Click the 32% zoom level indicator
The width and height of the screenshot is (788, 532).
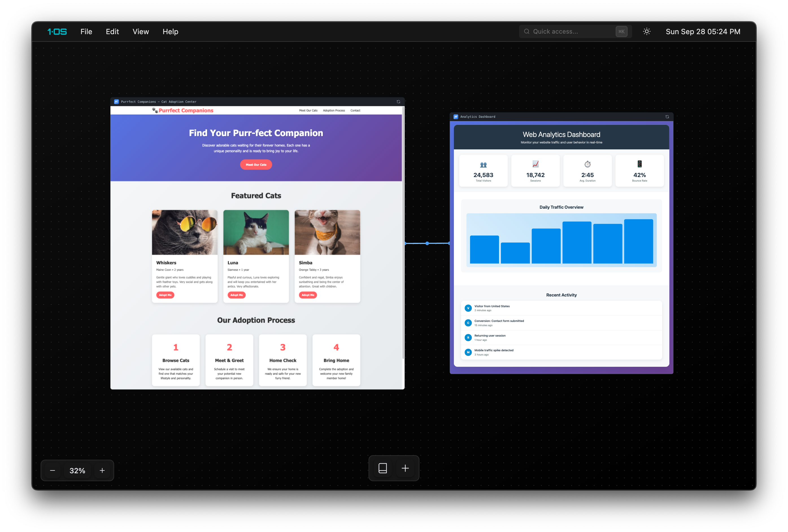coord(77,471)
